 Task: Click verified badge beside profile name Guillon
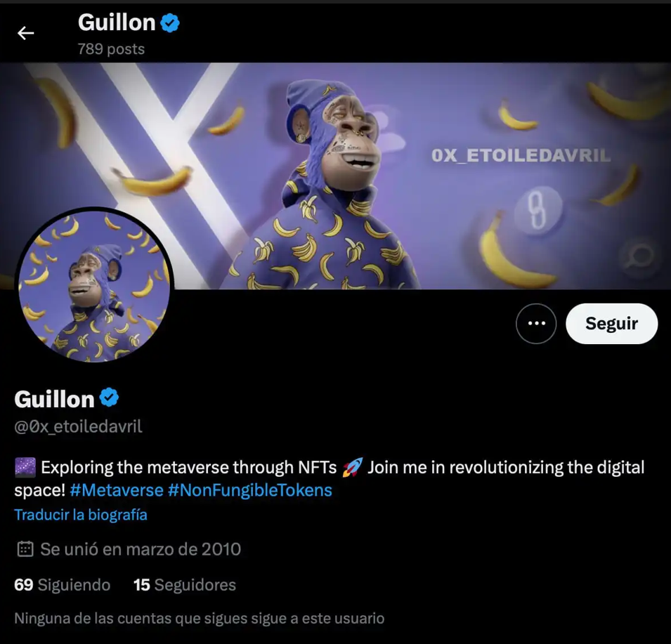click(x=109, y=397)
